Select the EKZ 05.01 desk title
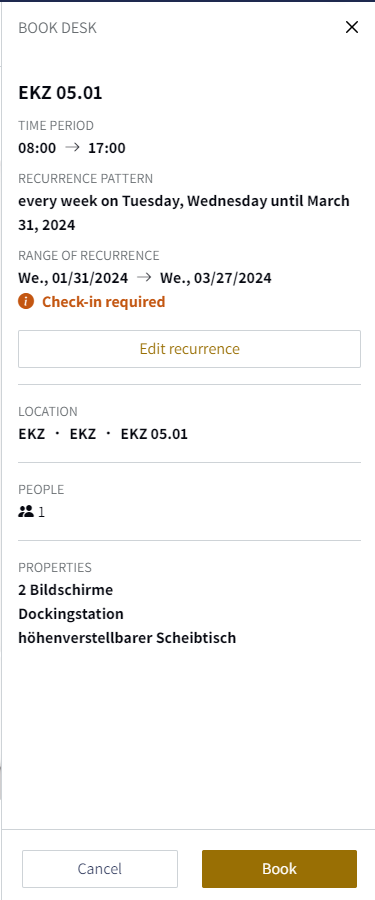 click(60, 92)
